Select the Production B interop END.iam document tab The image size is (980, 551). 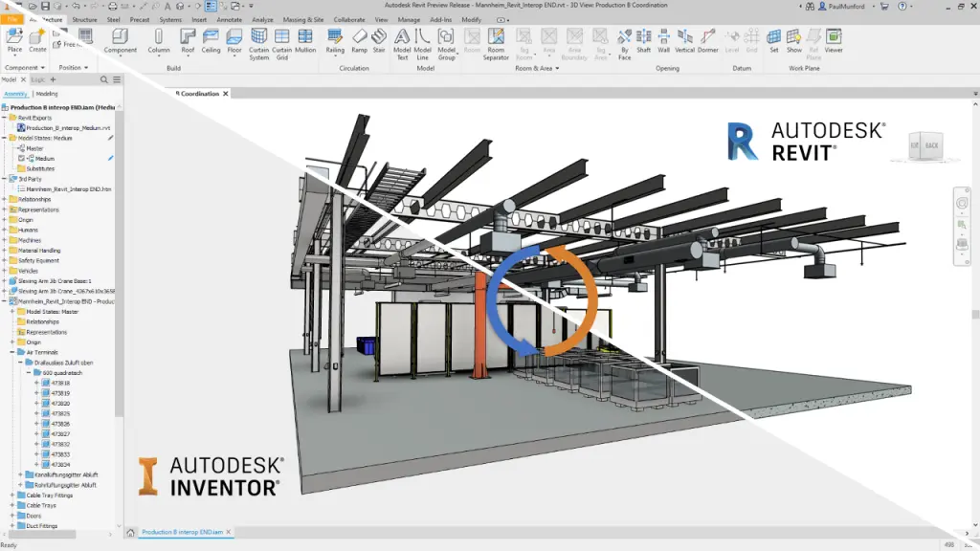click(185, 534)
